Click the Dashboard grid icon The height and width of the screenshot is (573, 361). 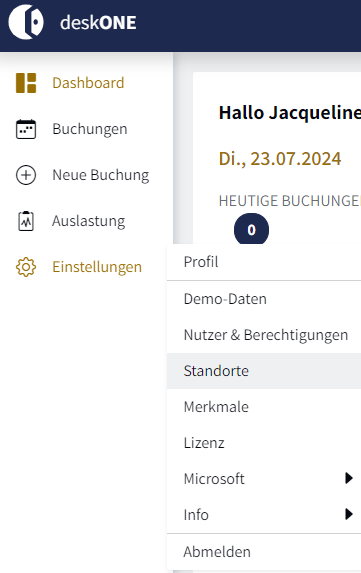(26, 83)
